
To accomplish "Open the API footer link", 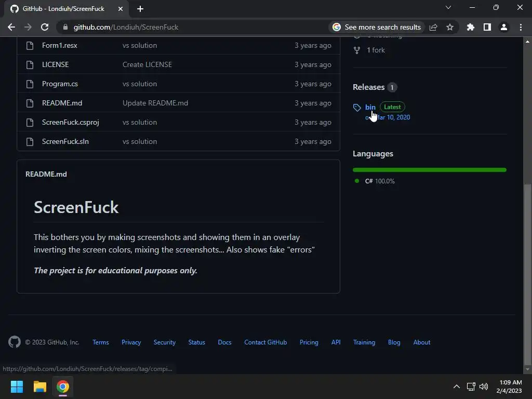I will pyautogui.click(x=336, y=342).
